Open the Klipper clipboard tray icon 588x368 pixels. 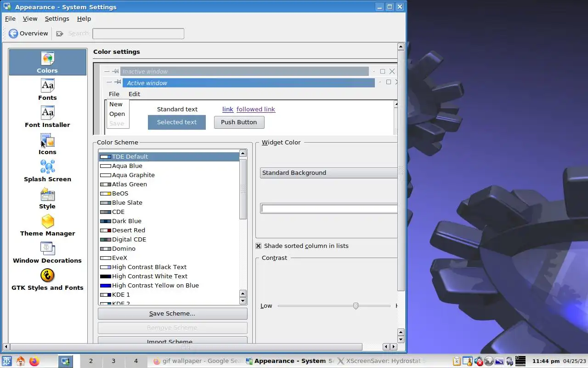(457, 361)
